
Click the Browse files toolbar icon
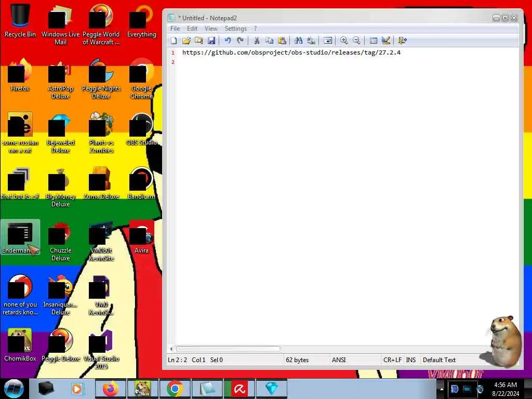[x=199, y=41]
